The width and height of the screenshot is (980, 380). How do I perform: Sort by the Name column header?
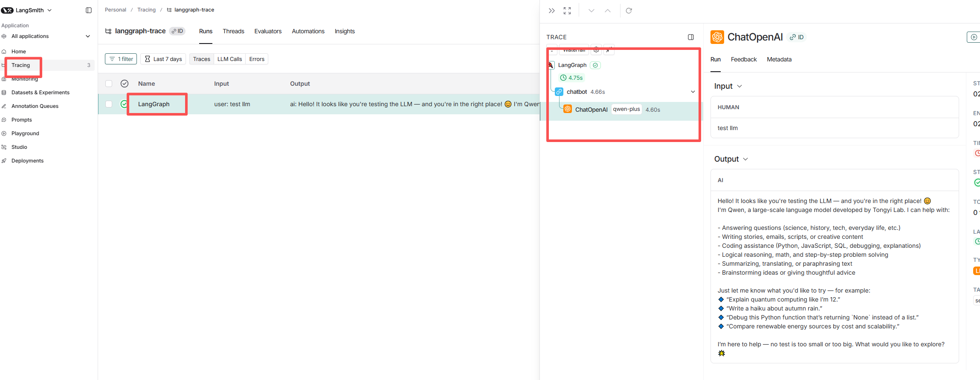tap(146, 84)
